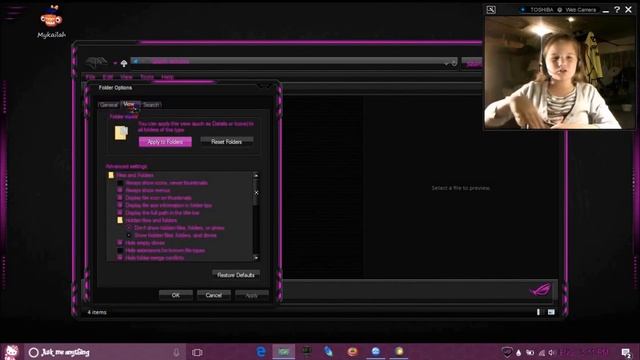Click the taskbar clock

point(584,352)
